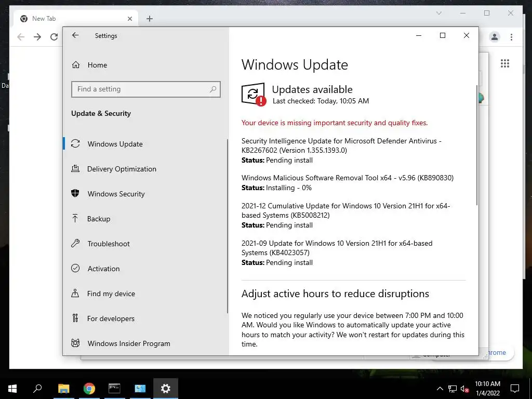Open the network tray icon
The image size is (532, 399).
point(453,389)
